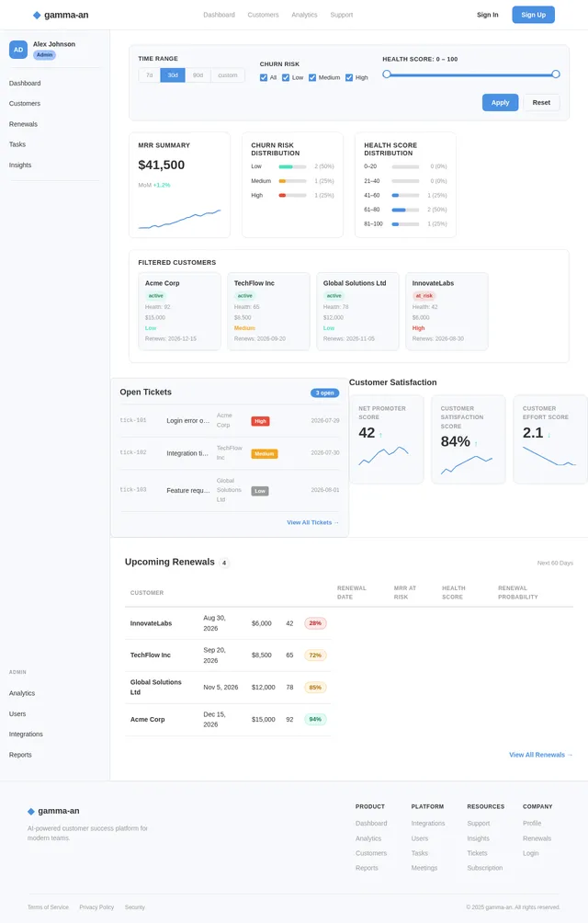Screen dimensions: 588x923
Task: Click the footer Integrations link
Action: coord(428,824)
